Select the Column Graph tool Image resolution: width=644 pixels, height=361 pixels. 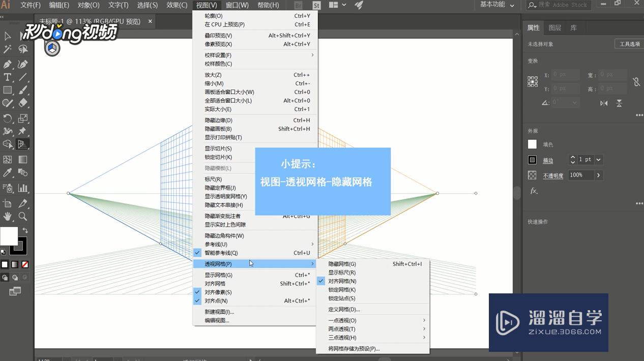click(x=23, y=188)
